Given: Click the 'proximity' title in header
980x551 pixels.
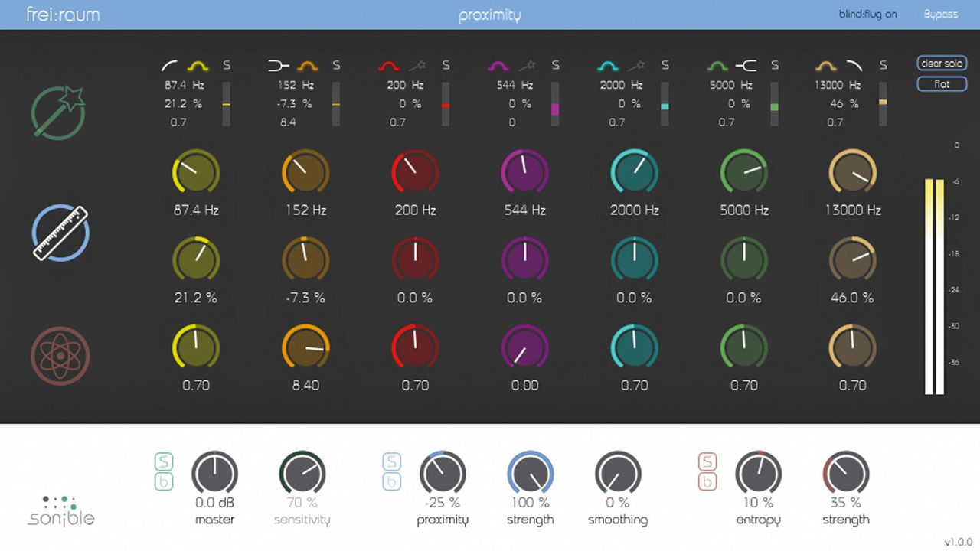Looking at the screenshot, I should (x=490, y=15).
